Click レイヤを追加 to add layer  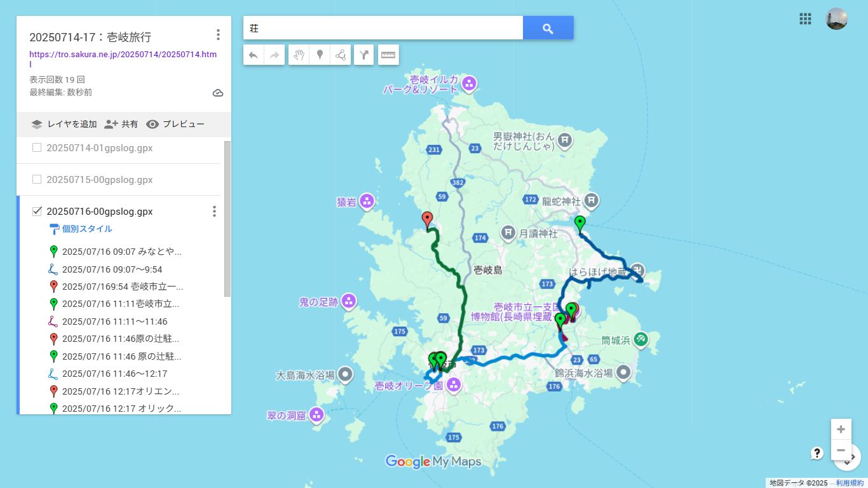[64, 125]
